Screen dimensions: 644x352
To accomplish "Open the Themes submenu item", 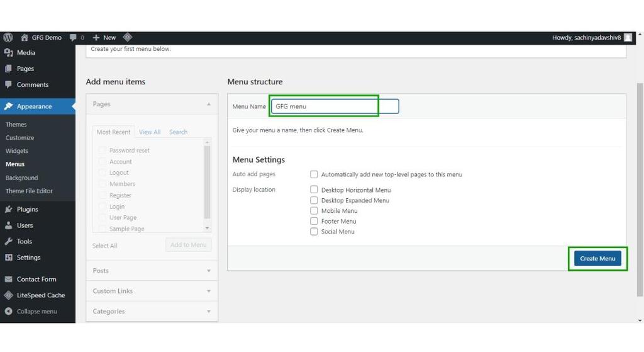I will (16, 125).
